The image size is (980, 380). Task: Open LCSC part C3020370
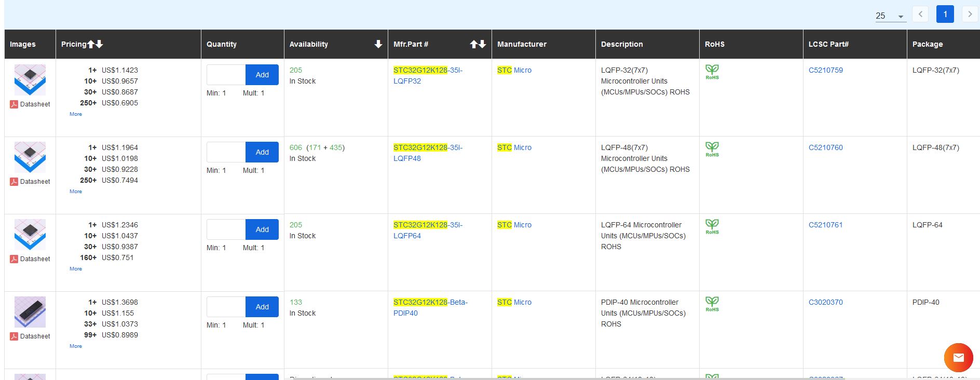(825, 302)
